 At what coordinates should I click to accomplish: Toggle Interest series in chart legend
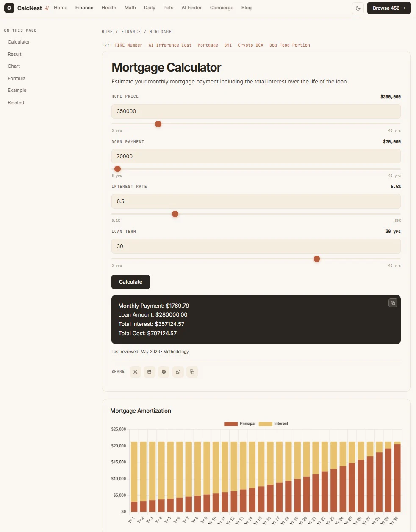click(273, 424)
